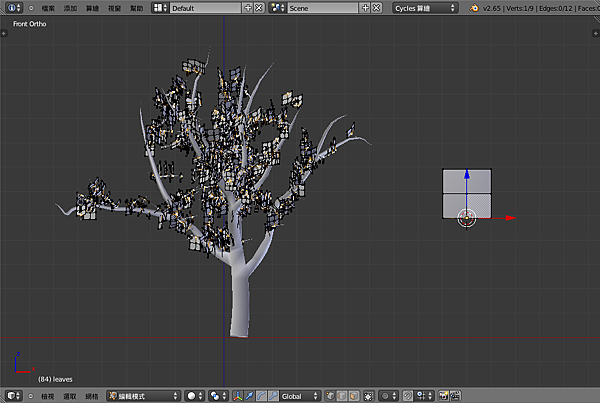Enable the translate manipulator arrow icon

[249, 396]
